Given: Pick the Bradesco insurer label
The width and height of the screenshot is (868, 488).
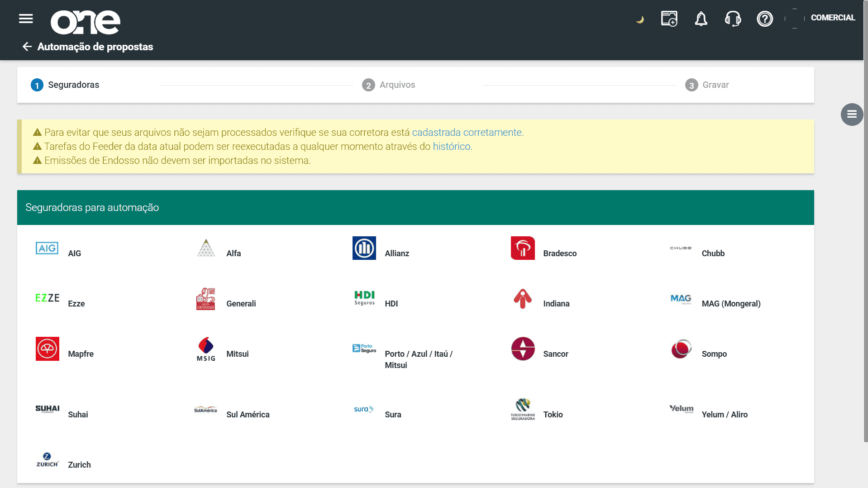Looking at the screenshot, I should pos(560,254).
